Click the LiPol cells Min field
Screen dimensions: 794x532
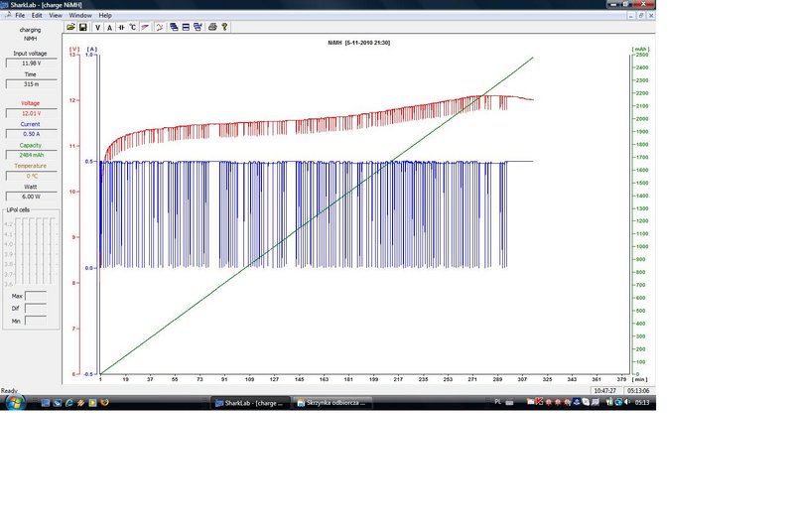click(36, 321)
